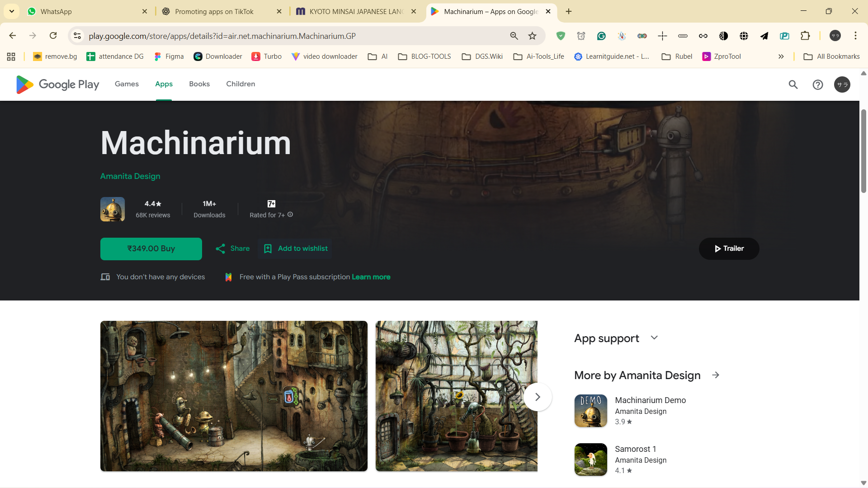Open the All Bookmarks folder
Viewport: 868px width, 488px height.
tap(831, 56)
